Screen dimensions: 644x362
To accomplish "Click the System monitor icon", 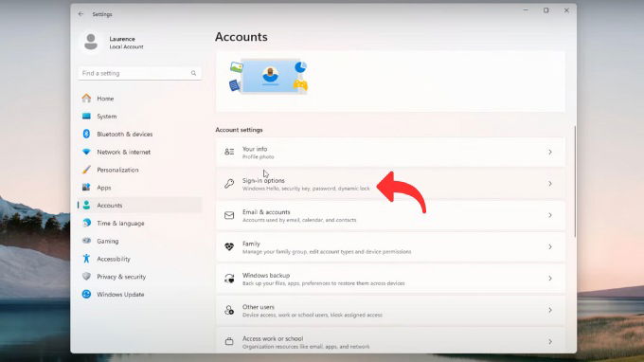I will (86, 117).
